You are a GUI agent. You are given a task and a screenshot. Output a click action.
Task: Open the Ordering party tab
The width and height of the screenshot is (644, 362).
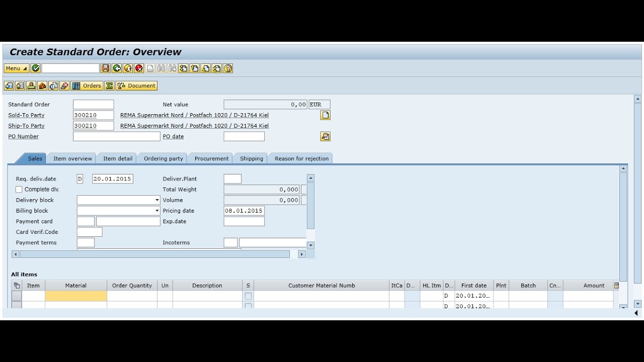[x=164, y=158]
